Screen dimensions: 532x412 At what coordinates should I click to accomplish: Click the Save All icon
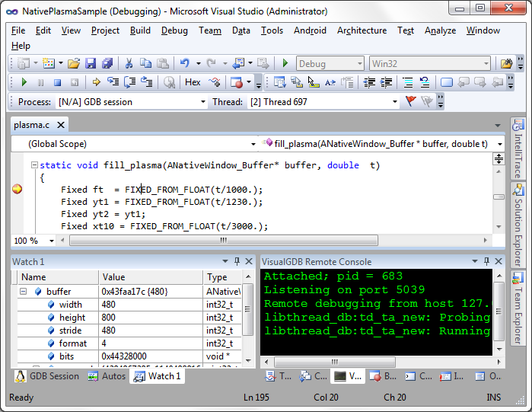107,63
